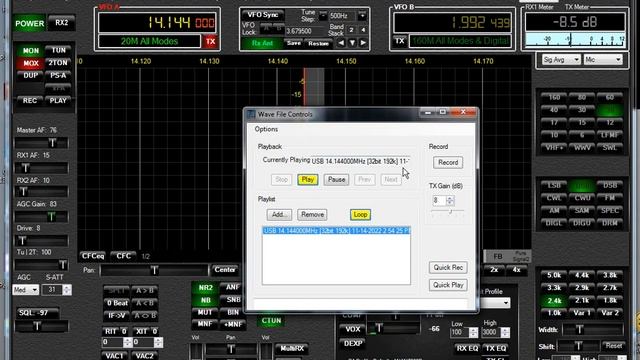Open Options menu in Wave File Controls
Image resolution: width=640 pixels, height=360 pixels.
[x=266, y=129]
